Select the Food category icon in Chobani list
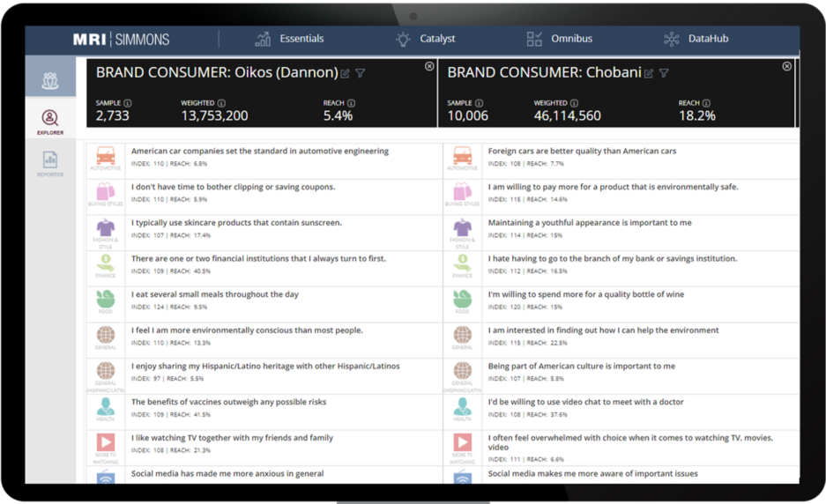This screenshot has height=504, width=826. coord(462,300)
